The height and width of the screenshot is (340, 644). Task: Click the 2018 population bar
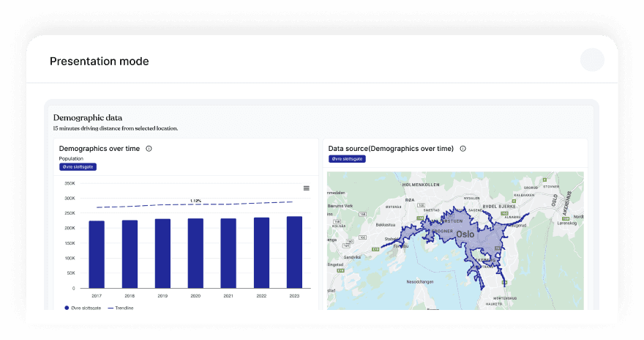[130, 254]
